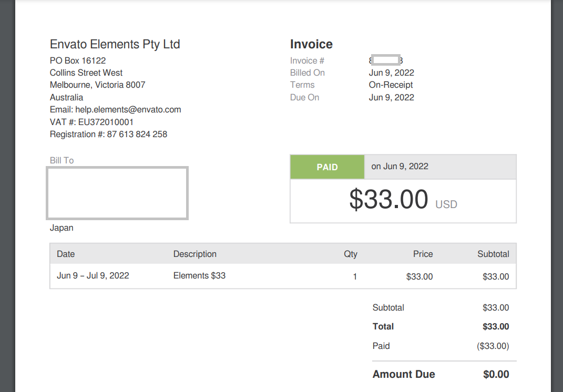Click the date next to Billed On

391,73
